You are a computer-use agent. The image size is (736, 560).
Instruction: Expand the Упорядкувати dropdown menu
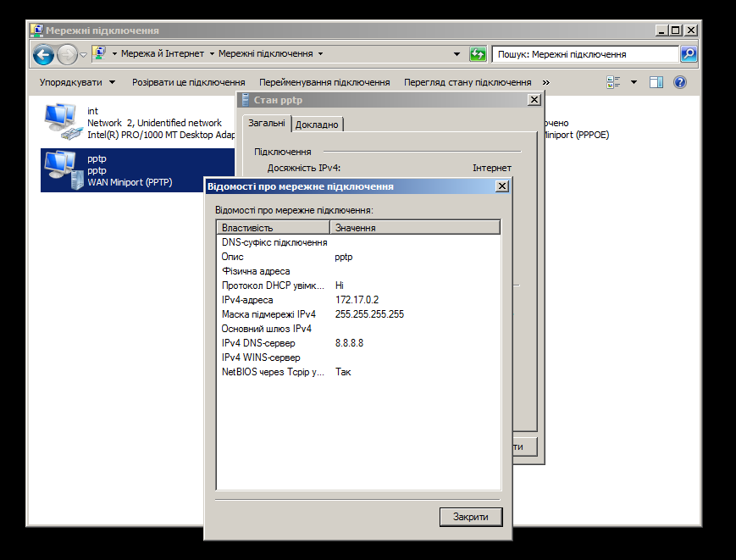[x=77, y=82]
